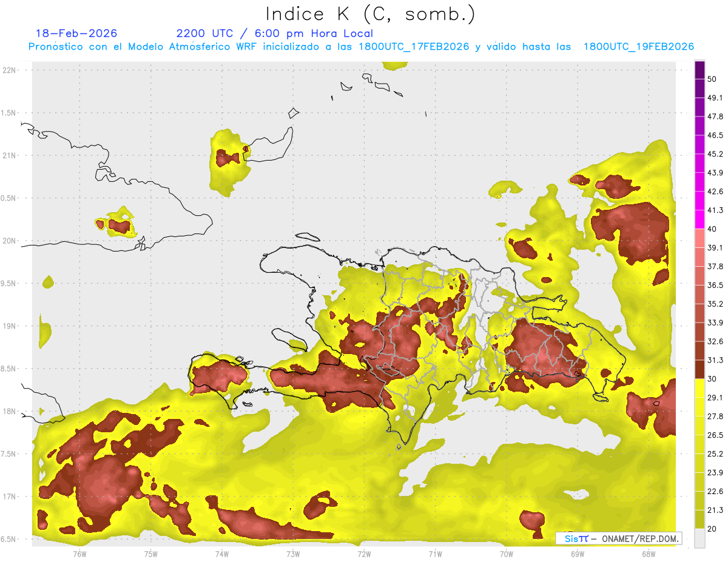Click the colorbar value 35.2
728x562 pixels.
tap(715, 304)
